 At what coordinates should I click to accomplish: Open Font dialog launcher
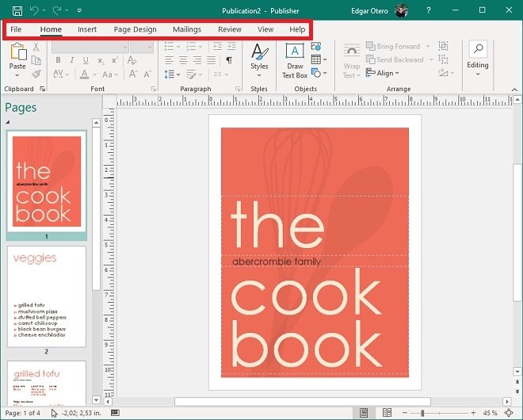click(x=154, y=89)
